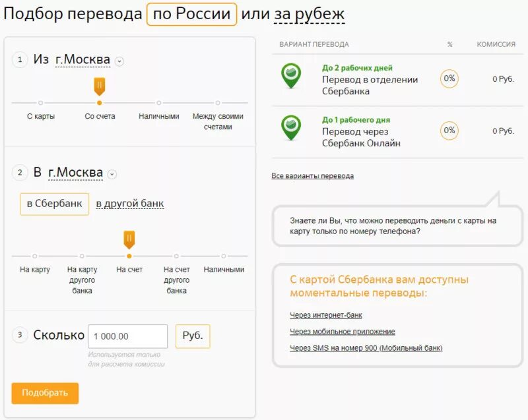Choose the в Сбербанк tab
The width and height of the screenshot is (528, 420).
(x=55, y=204)
